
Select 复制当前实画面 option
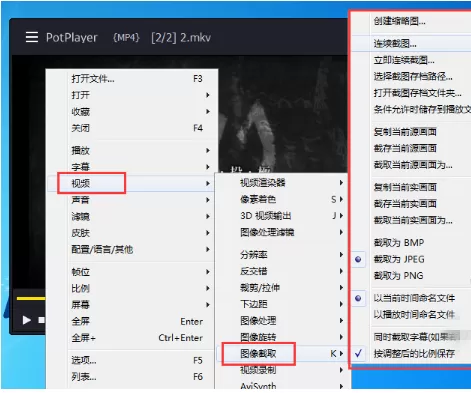tap(411, 187)
